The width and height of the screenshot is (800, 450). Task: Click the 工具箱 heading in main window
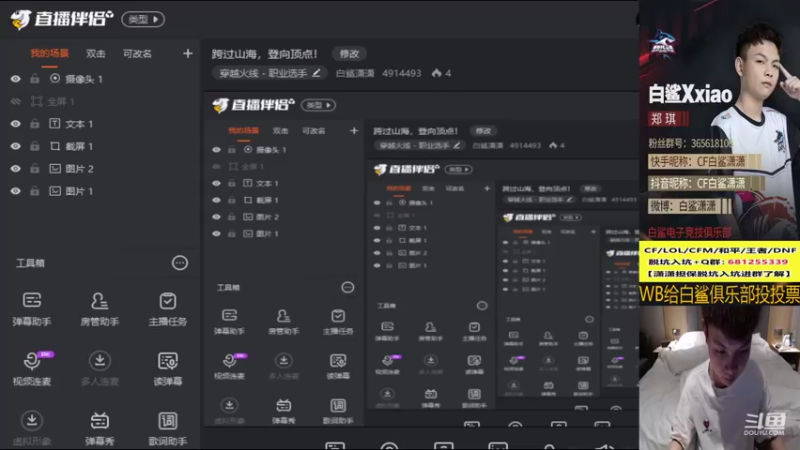tap(30, 263)
